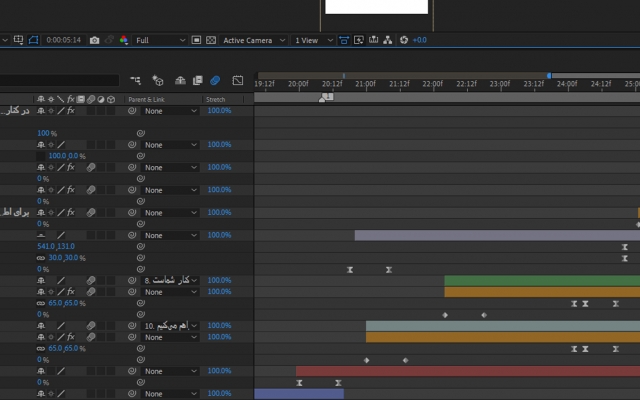Screen dimensions: 640x400
Task: Open the Composition Flowchart icon
Action: pyautogui.click(x=388, y=40)
